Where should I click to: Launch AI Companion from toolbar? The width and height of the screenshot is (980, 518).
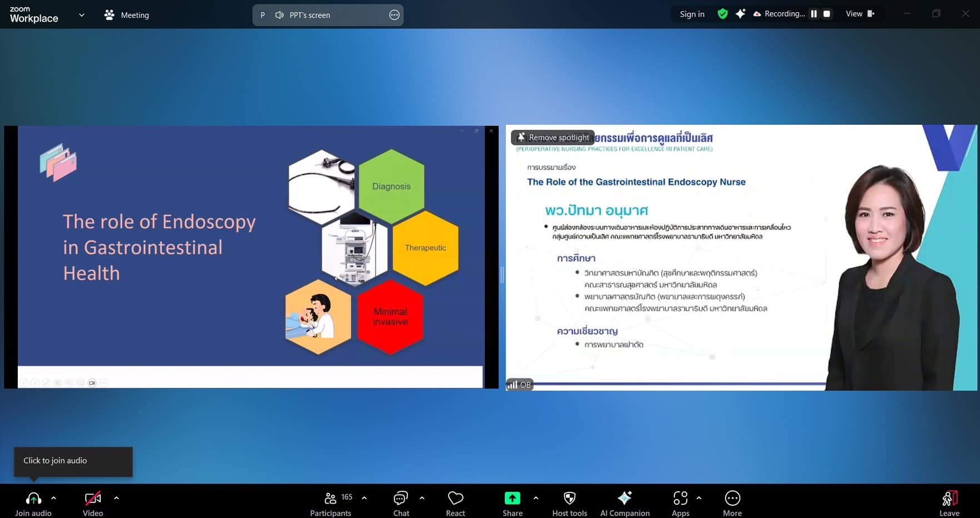tap(624, 499)
